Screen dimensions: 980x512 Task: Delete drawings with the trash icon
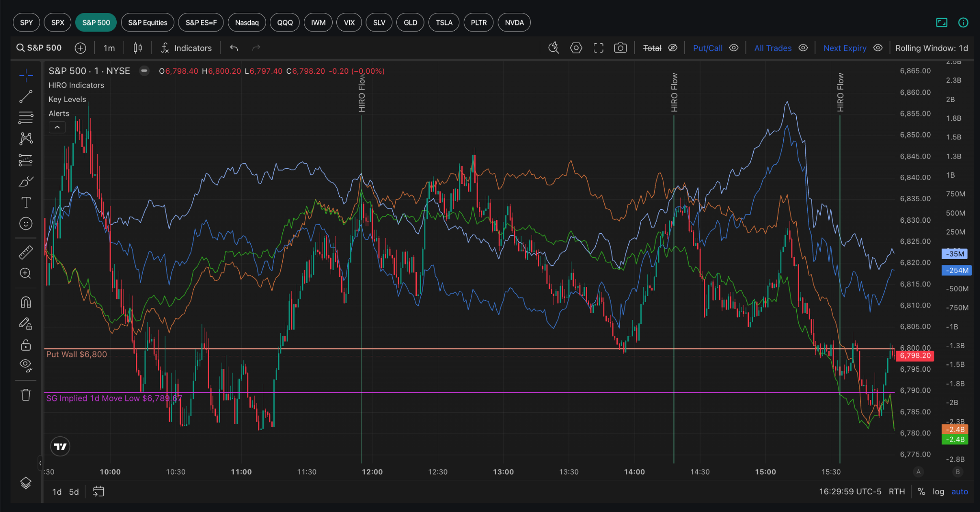[26, 395]
